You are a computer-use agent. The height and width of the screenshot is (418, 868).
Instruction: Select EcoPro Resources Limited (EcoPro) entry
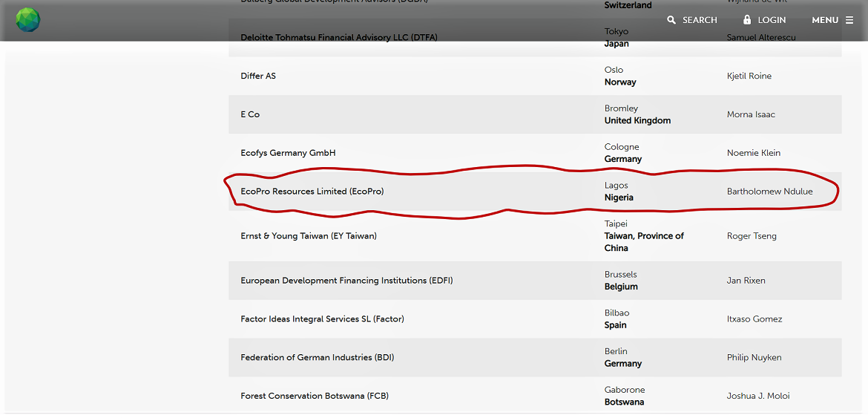click(x=312, y=192)
